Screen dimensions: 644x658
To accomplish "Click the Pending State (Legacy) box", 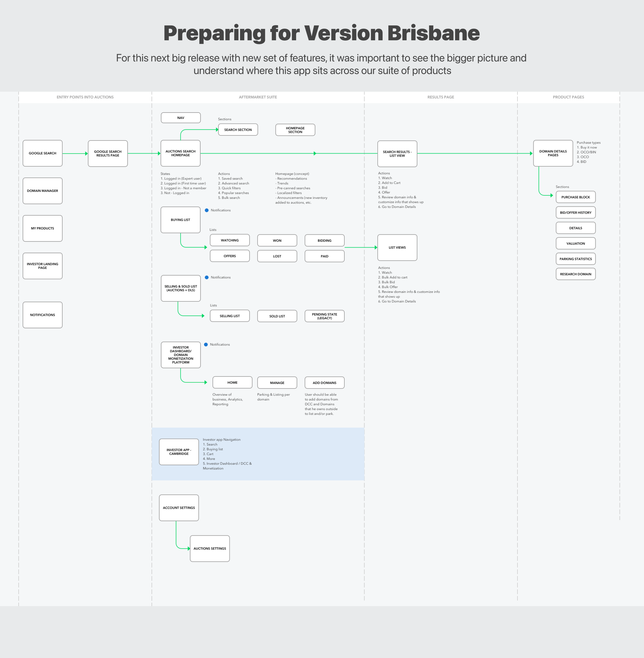I will 324,316.
